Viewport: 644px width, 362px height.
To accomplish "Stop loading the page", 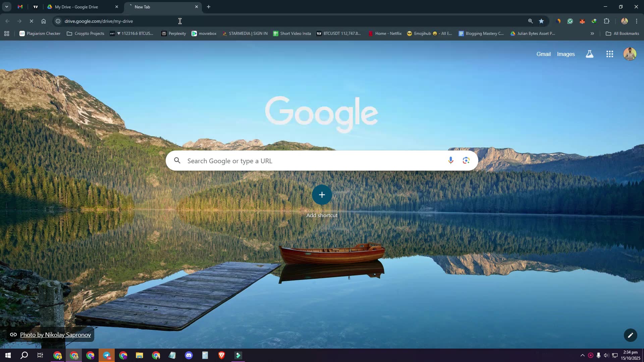I will (x=31, y=21).
